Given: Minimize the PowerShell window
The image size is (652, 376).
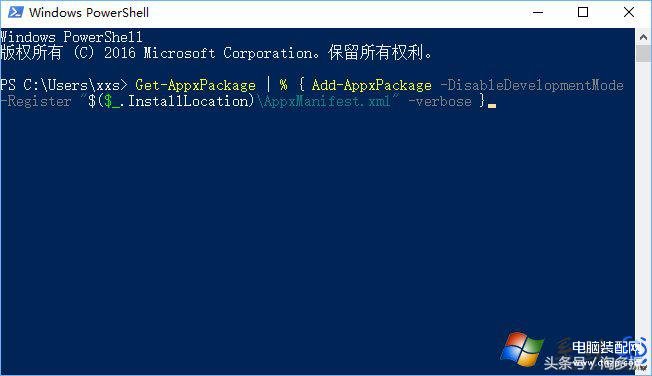Looking at the screenshot, I should coord(538,12).
